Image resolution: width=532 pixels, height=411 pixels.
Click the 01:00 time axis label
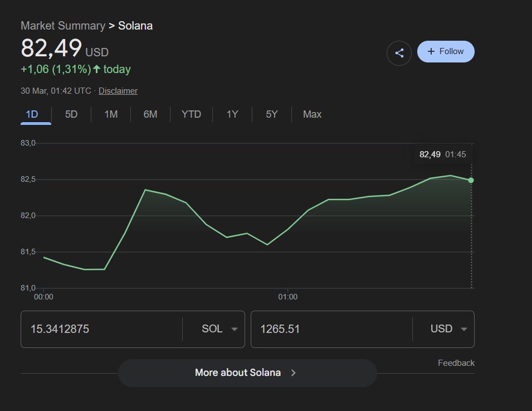click(x=287, y=297)
